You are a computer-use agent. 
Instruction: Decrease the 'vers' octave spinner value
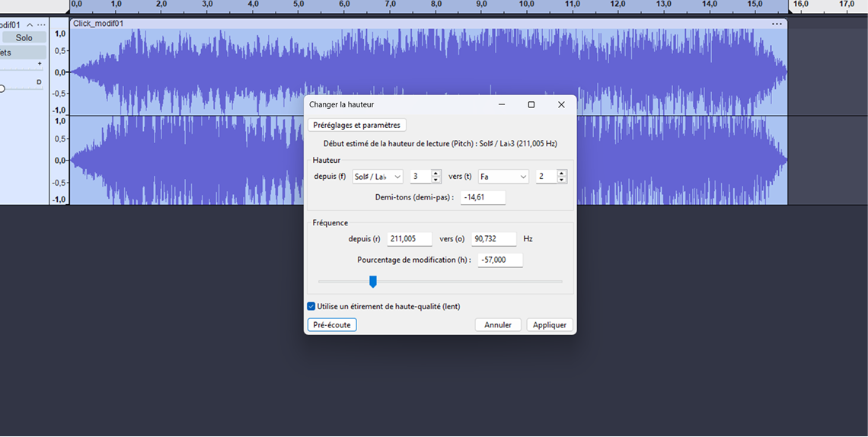pos(561,180)
